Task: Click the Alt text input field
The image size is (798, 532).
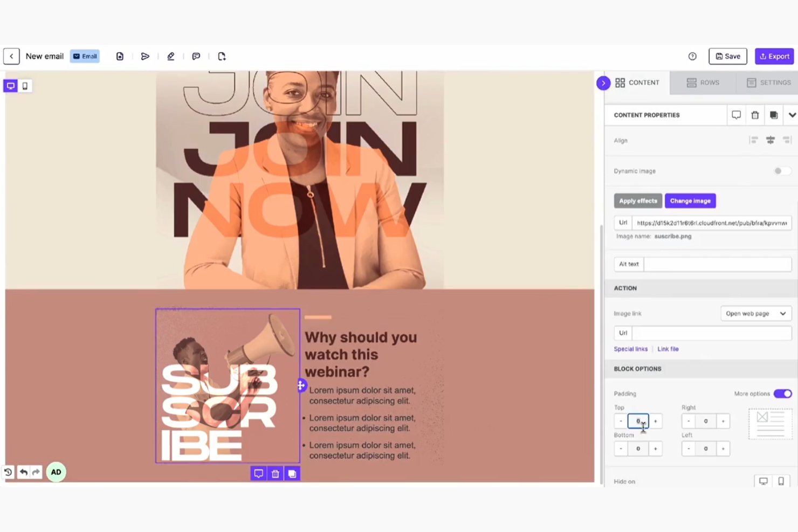Action: [717, 264]
